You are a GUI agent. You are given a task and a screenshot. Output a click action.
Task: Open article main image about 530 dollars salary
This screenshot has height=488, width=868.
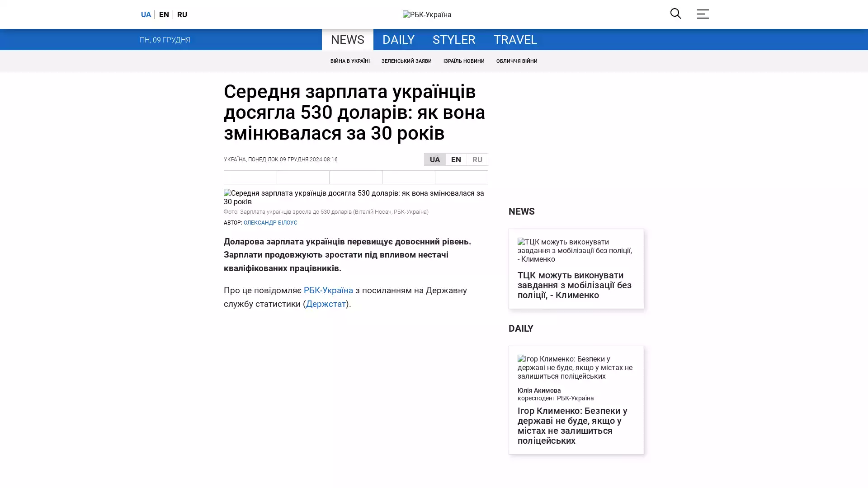(356, 197)
